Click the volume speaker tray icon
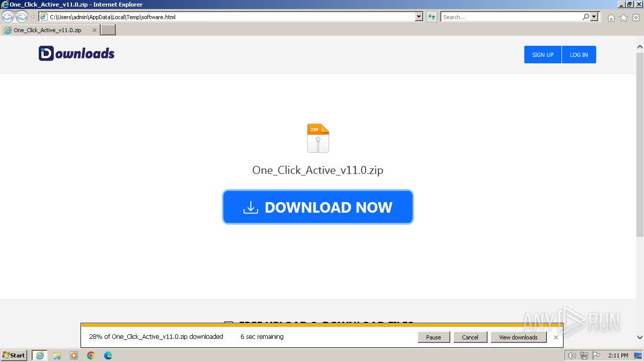 pyautogui.click(x=572, y=355)
